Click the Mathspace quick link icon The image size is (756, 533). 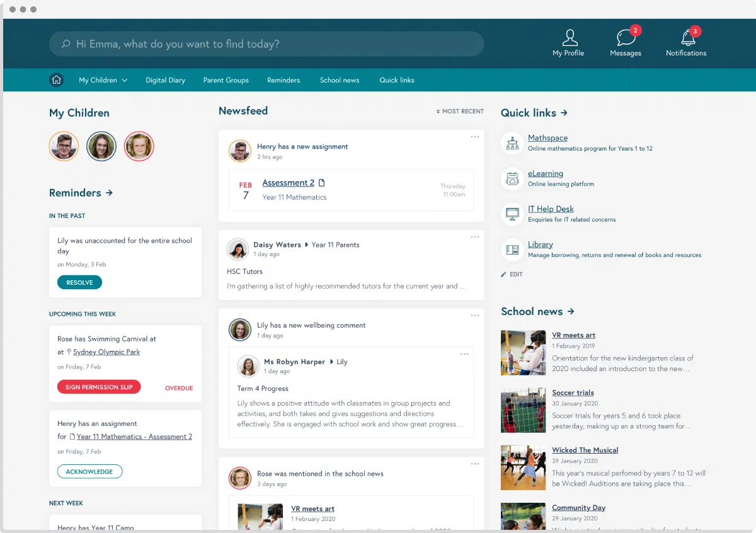point(512,143)
